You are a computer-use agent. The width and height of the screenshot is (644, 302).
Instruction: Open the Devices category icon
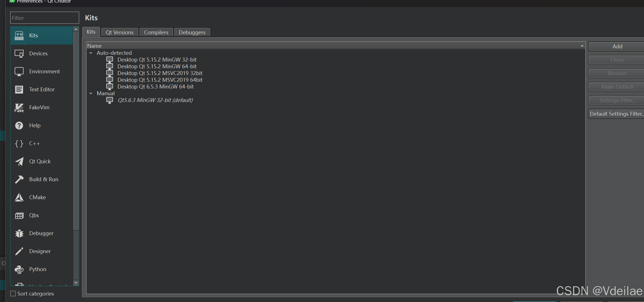19,53
